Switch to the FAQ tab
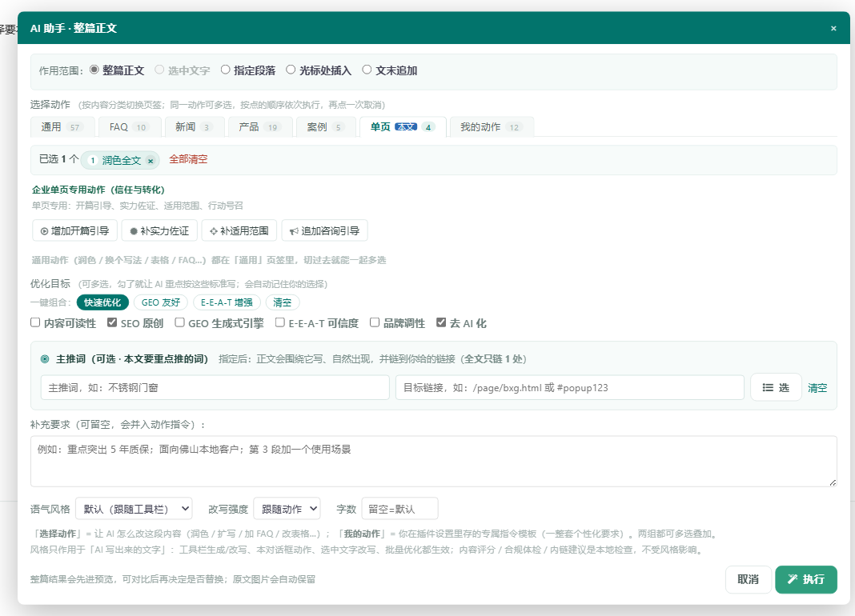The height and width of the screenshot is (616, 855). coord(129,127)
